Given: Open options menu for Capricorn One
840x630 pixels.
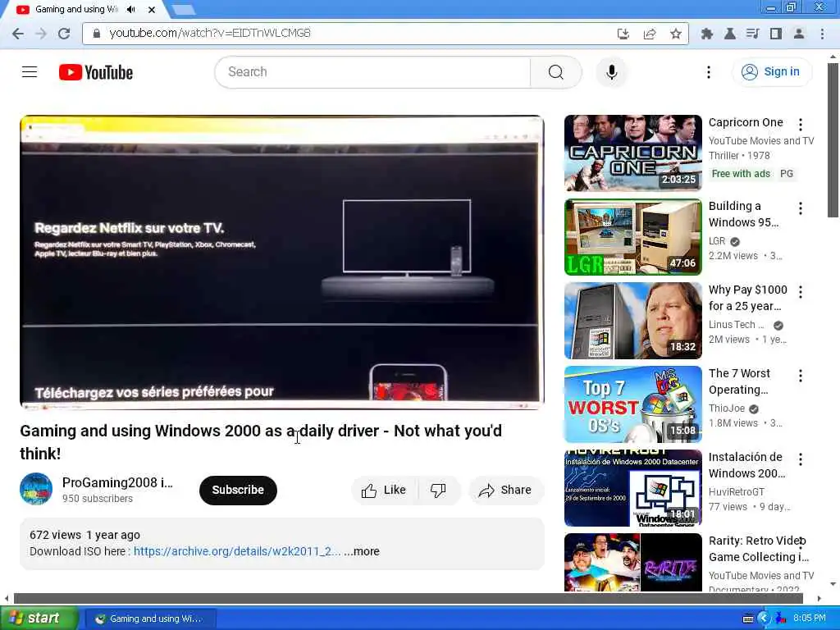Looking at the screenshot, I should point(801,125).
